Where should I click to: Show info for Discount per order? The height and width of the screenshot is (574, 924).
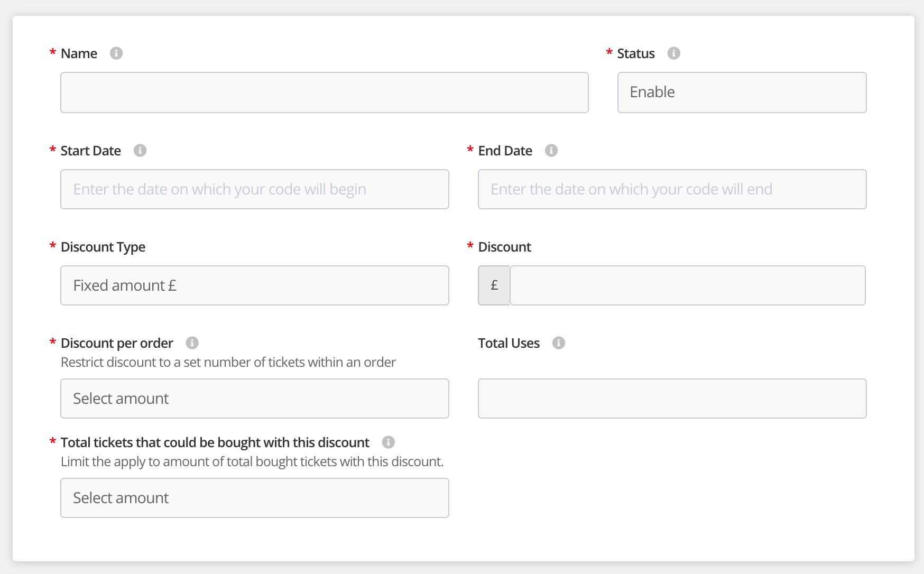click(x=192, y=343)
